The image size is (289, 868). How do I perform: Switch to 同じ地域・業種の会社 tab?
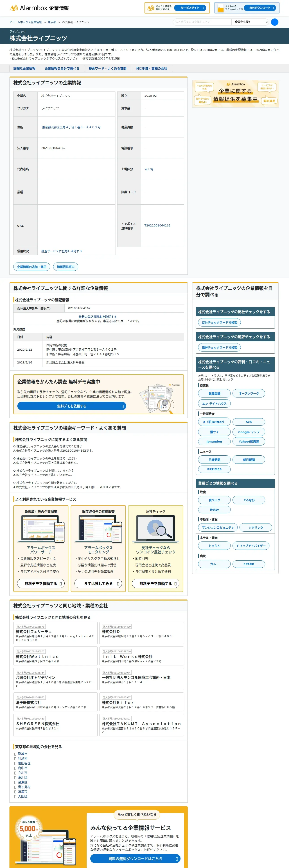(151, 69)
